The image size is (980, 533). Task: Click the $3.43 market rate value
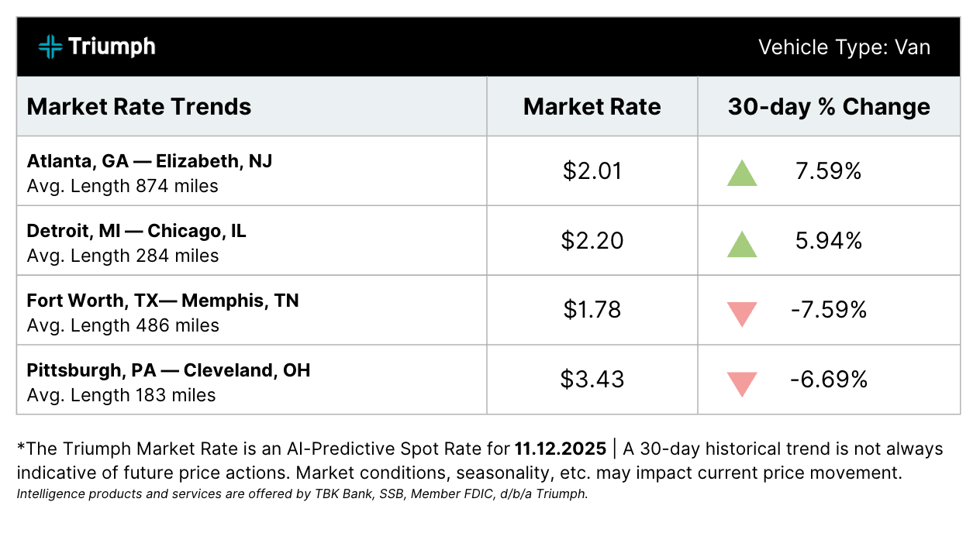tap(592, 380)
